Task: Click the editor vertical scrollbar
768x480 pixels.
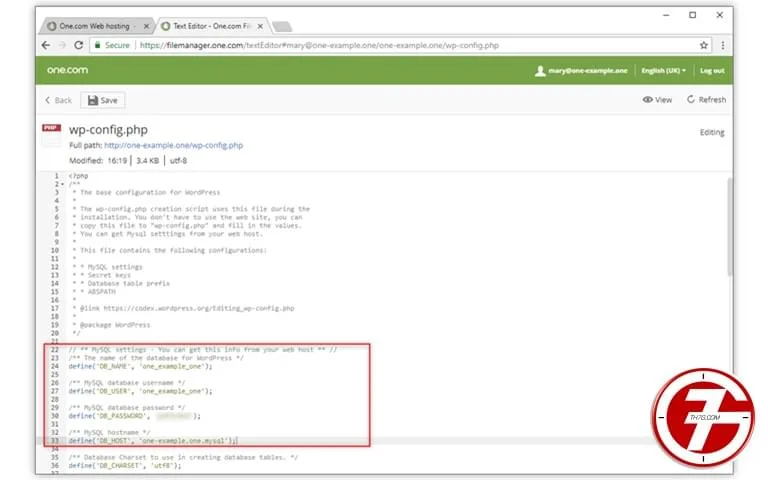Action: coord(729,226)
